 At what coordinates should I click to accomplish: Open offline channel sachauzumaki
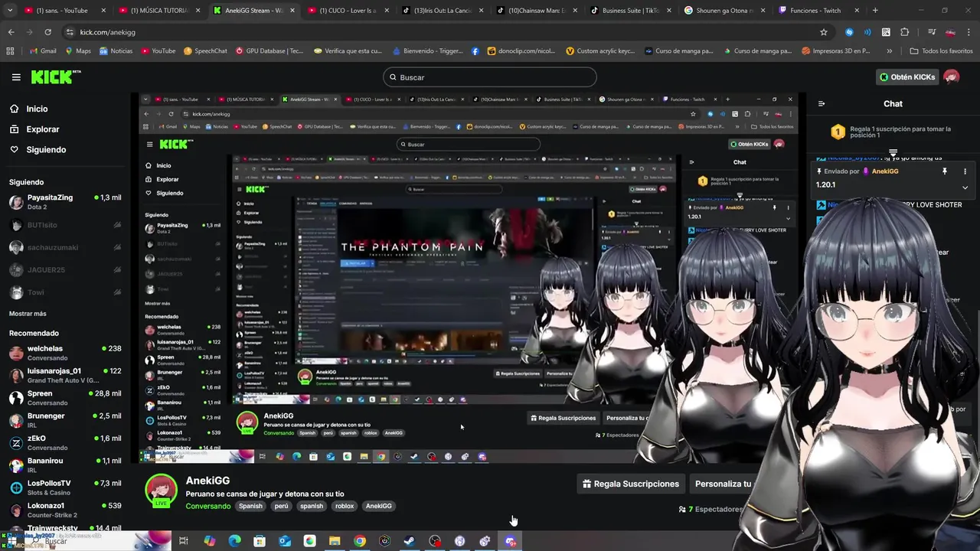coord(65,248)
